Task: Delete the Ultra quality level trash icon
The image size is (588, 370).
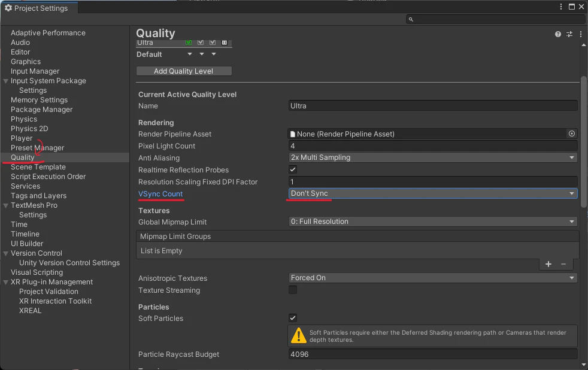Action: [x=225, y=43]
